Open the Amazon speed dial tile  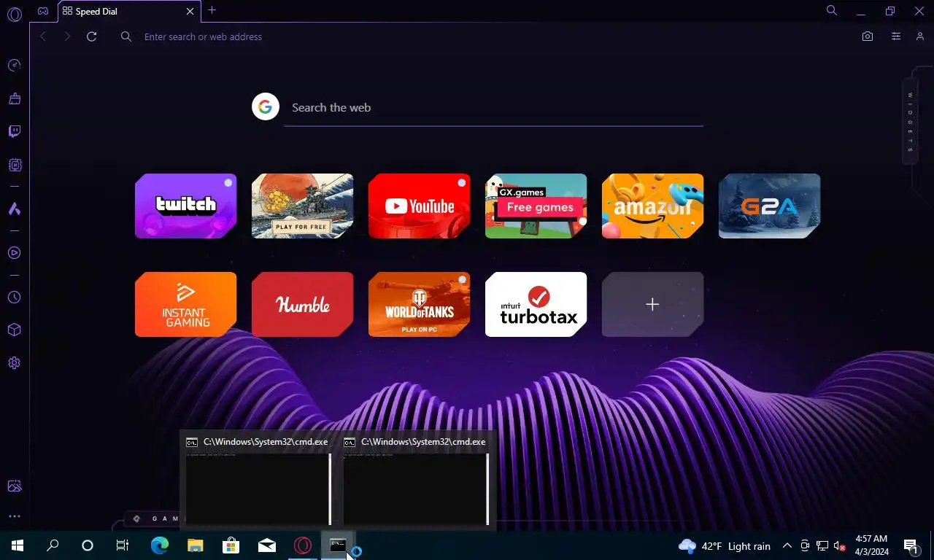point(653,206)
